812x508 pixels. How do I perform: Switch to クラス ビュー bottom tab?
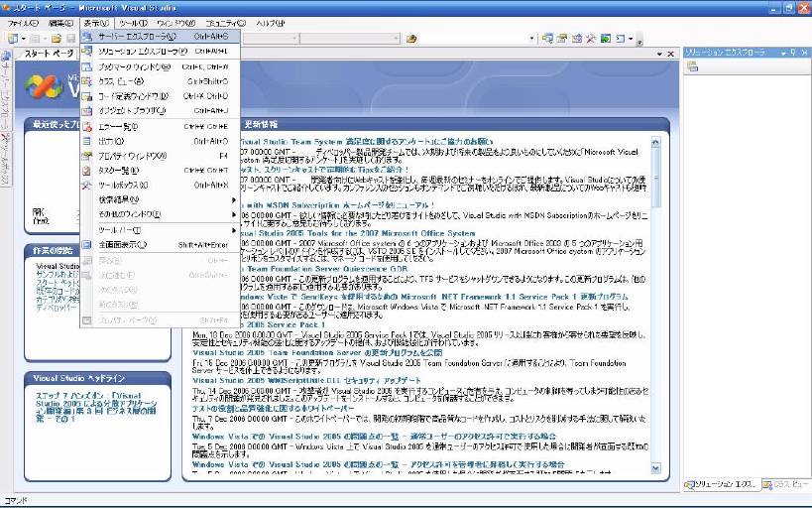coord(786,484)
